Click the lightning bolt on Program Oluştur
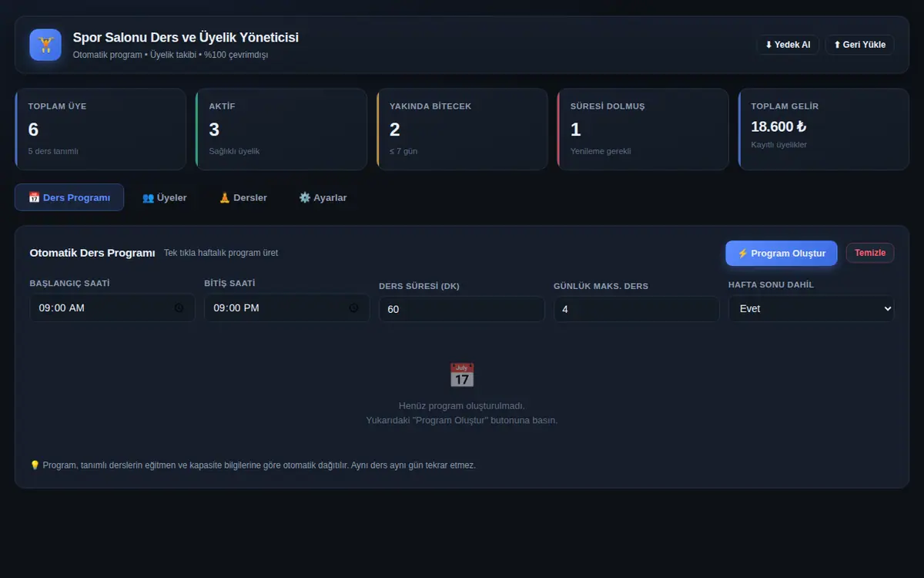This screenshot has height=578, width=924. (x=743, y=254)
